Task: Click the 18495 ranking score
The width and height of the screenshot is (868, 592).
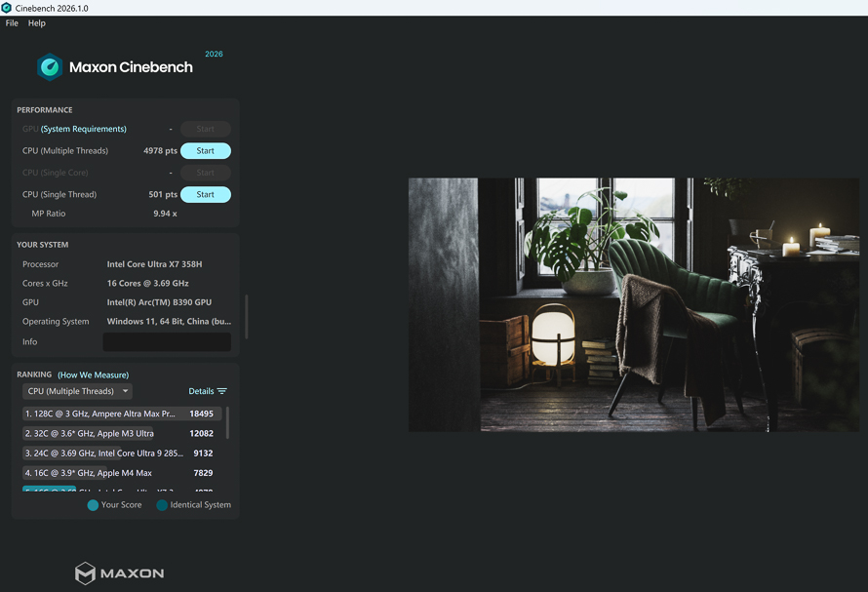Action: click(x=202, y=414)
